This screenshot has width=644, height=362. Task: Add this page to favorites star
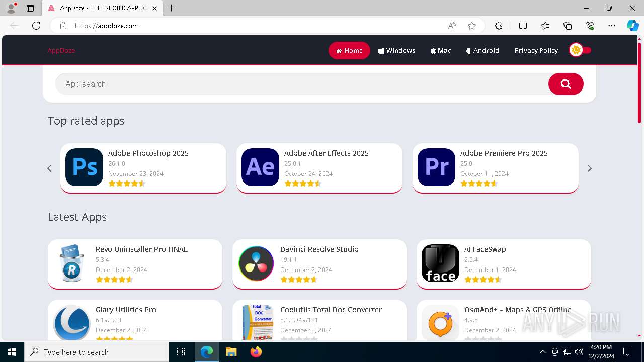(472, 26)
